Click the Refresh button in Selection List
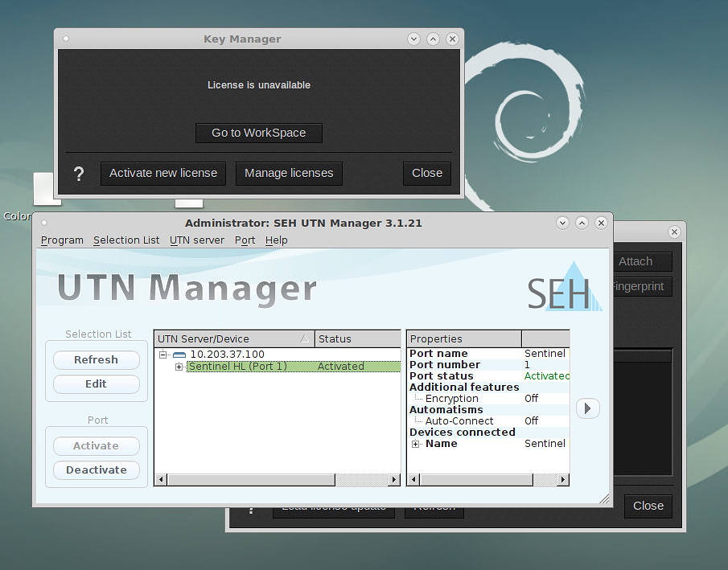728x570 pixels. (96, 360)
